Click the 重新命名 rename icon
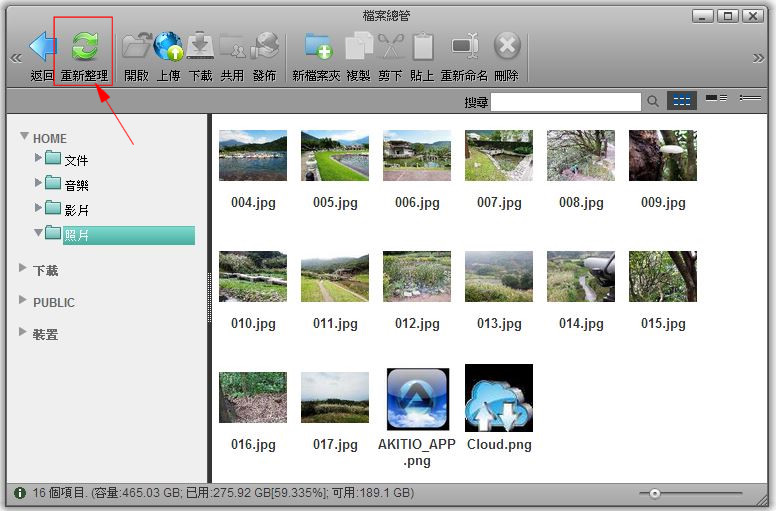 point(464,46)
